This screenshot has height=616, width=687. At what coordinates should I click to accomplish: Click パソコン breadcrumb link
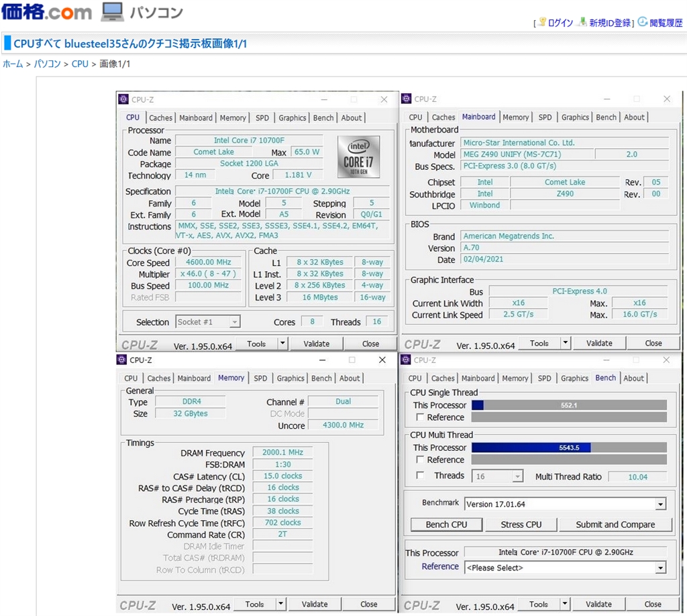(48, 64)
